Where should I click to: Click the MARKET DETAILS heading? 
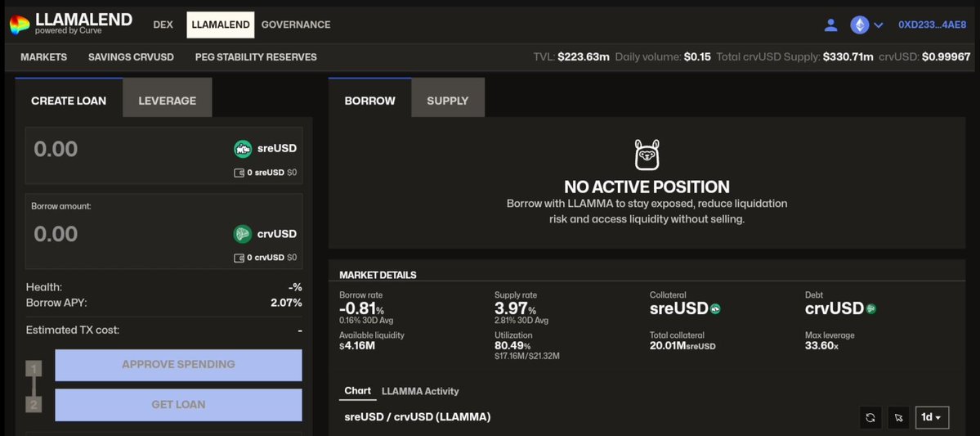378,275
